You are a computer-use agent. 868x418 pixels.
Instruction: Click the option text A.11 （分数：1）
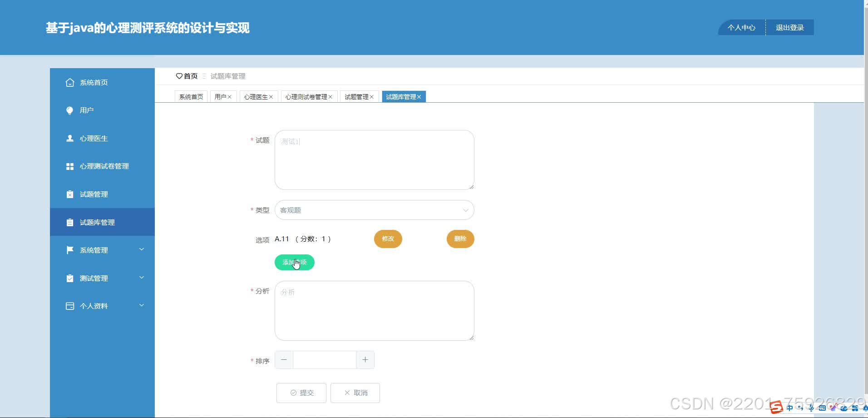[x=303, y=239]
